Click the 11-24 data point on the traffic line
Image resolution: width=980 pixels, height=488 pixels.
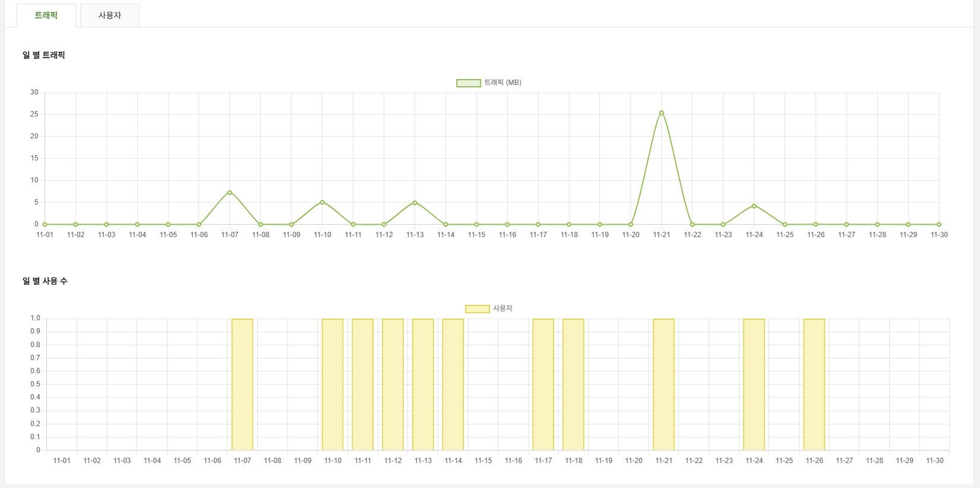(754, 206)
